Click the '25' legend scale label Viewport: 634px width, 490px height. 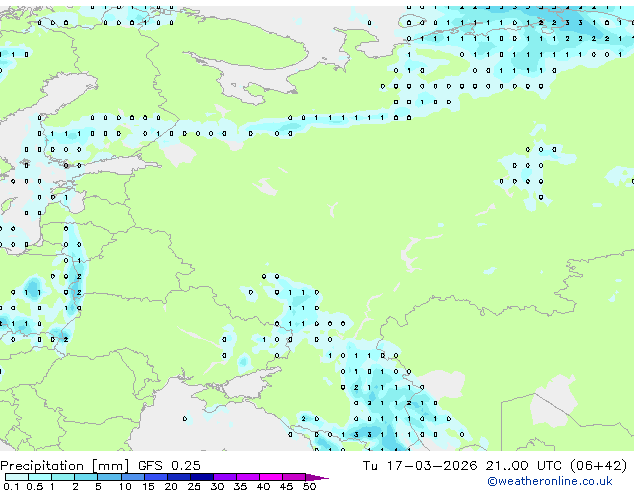coord(194,486)
